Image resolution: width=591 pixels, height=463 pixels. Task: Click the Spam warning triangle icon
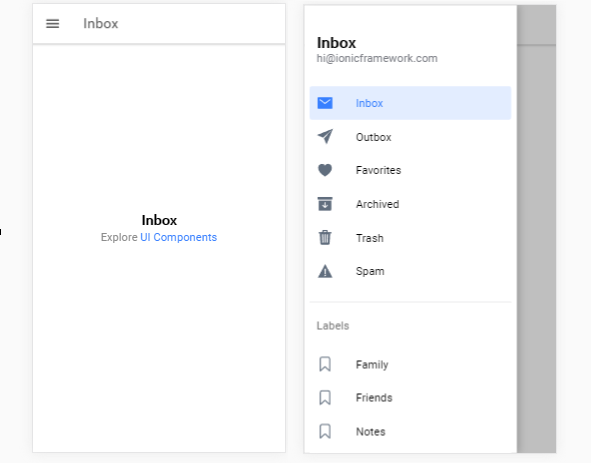[325, 271]
